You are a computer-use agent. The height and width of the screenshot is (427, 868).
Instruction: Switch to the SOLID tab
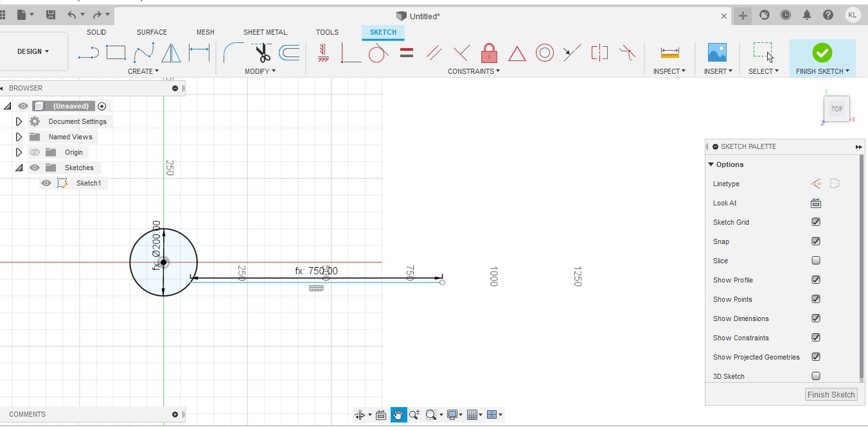click(x=96, y=32)
